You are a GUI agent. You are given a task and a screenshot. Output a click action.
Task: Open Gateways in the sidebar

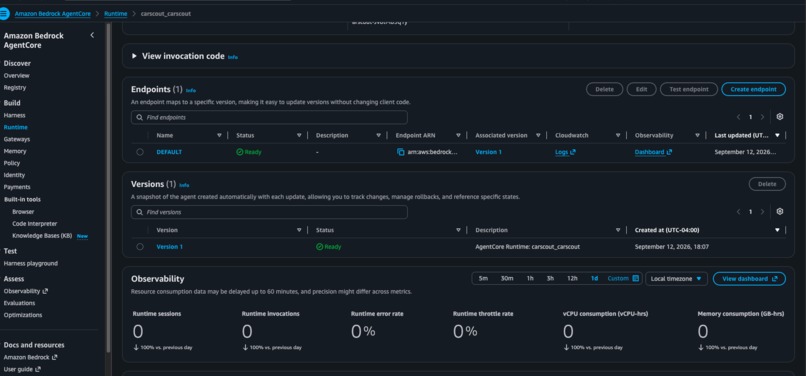click(17, 139)
